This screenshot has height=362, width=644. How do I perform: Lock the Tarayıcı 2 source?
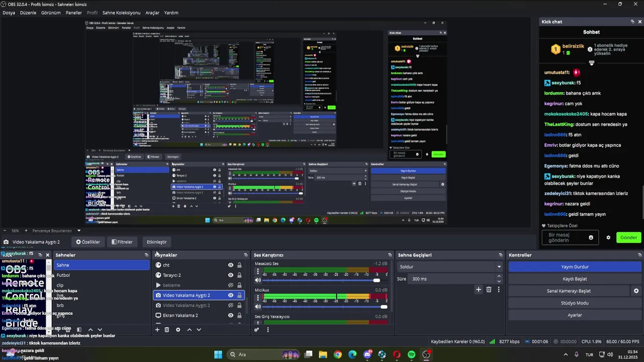239,275
